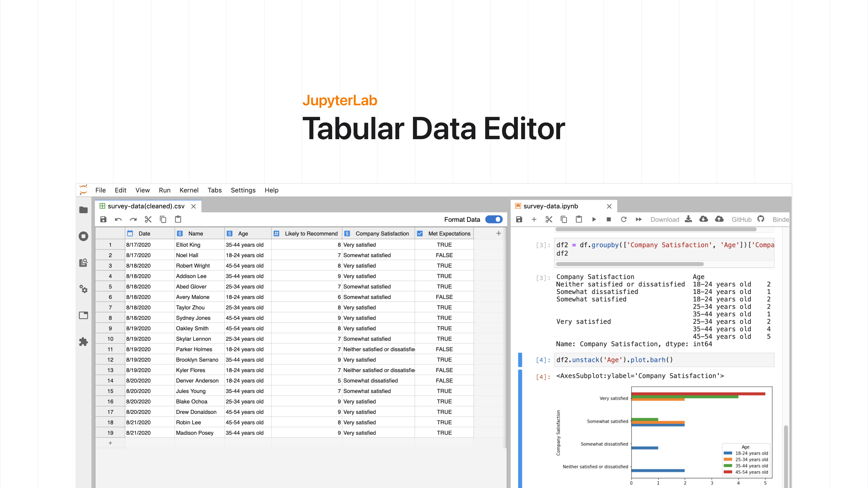
Task: Undo the last edit in CSV editor
Action: coord(118,220)
